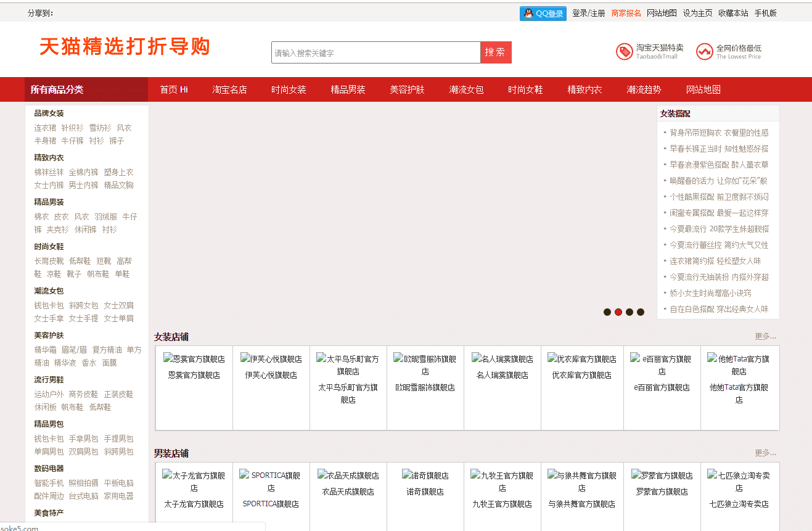Open 精致内衣 in the navigation bar
Screen dimensions: 812x531
click(584, 89)
